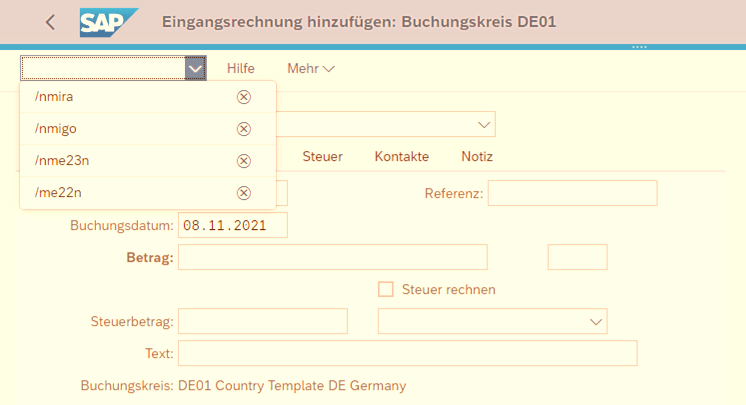
Task: Click the Buchungsdatum date field
Action: click(232, 225)
